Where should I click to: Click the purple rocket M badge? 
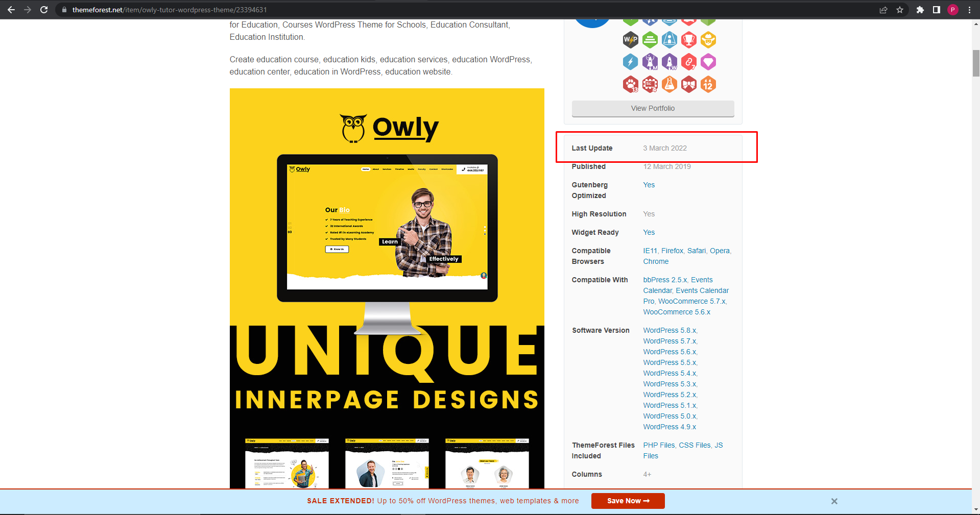pyautogui.click(x=650, y=62)
